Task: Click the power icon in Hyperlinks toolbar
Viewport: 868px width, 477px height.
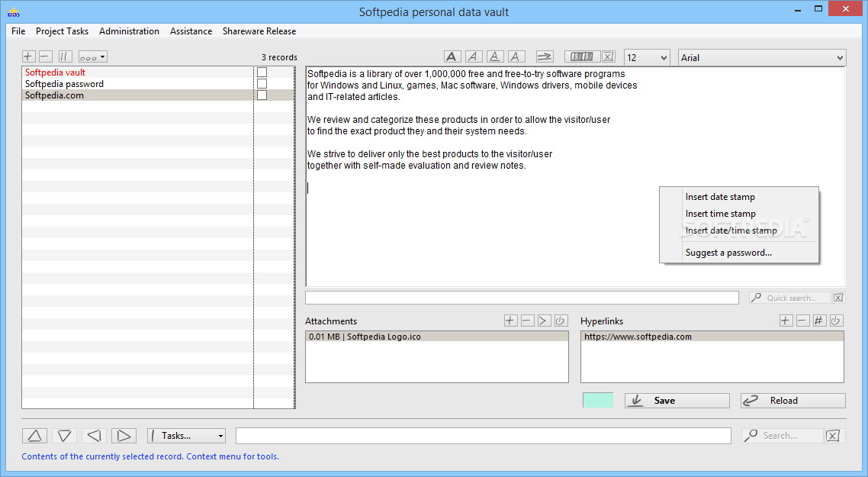Action: point(836,321)
